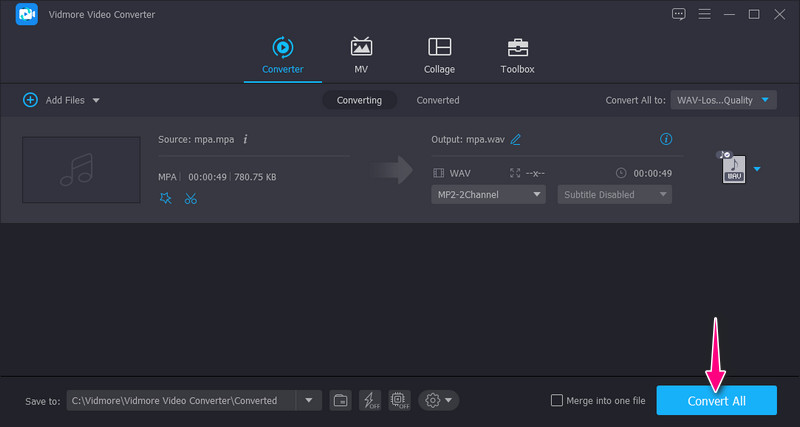
Task: Open the Toolbox tab
Action: click(517, 55)
